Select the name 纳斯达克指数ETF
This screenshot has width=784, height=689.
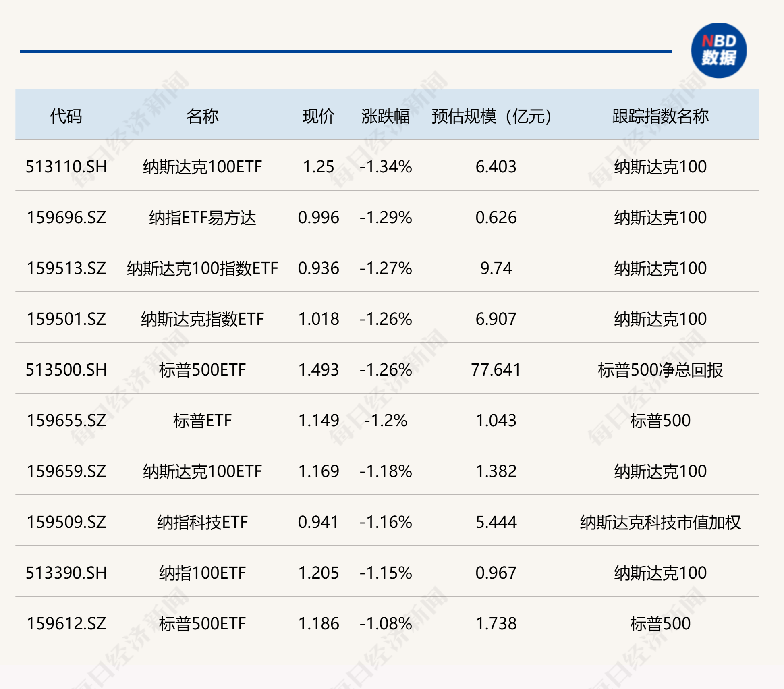coord(202,319)
